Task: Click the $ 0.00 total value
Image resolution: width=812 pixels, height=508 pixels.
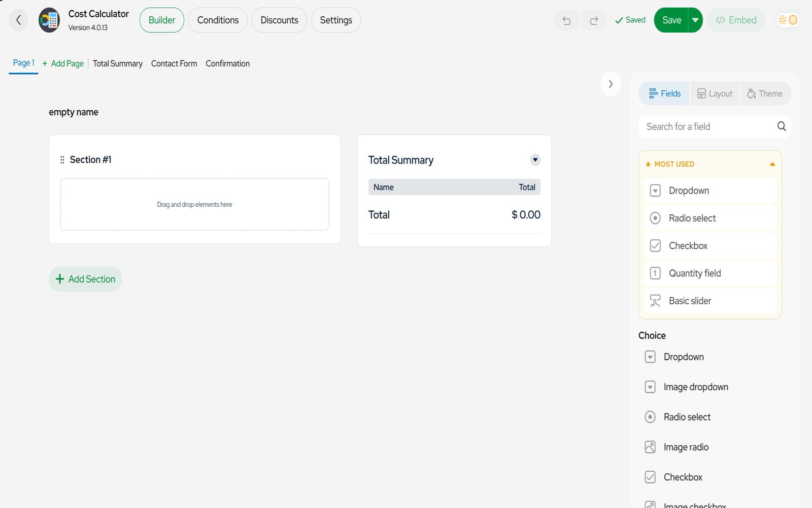Action: pyautogui.click(x=526, y=214)
